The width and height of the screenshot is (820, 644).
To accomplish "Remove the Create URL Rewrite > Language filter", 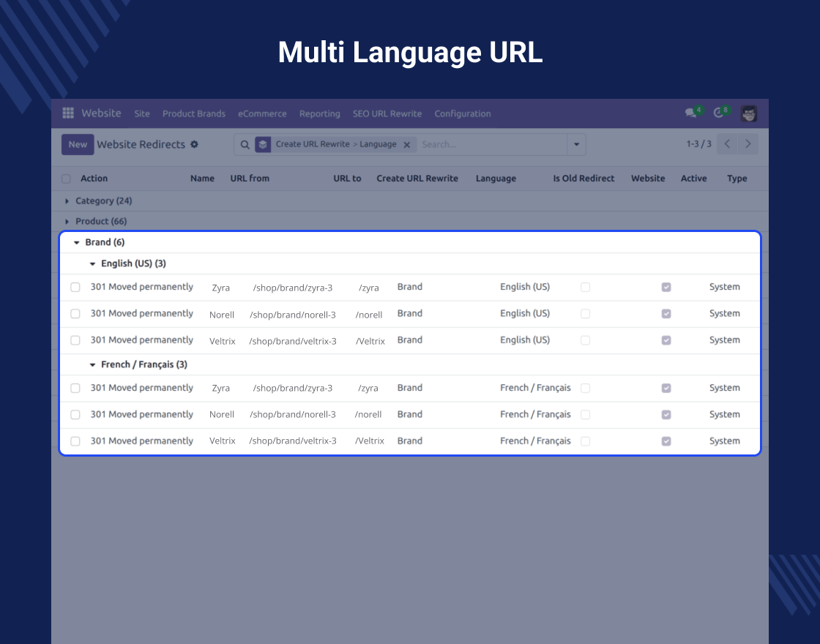I will point(406,145).
